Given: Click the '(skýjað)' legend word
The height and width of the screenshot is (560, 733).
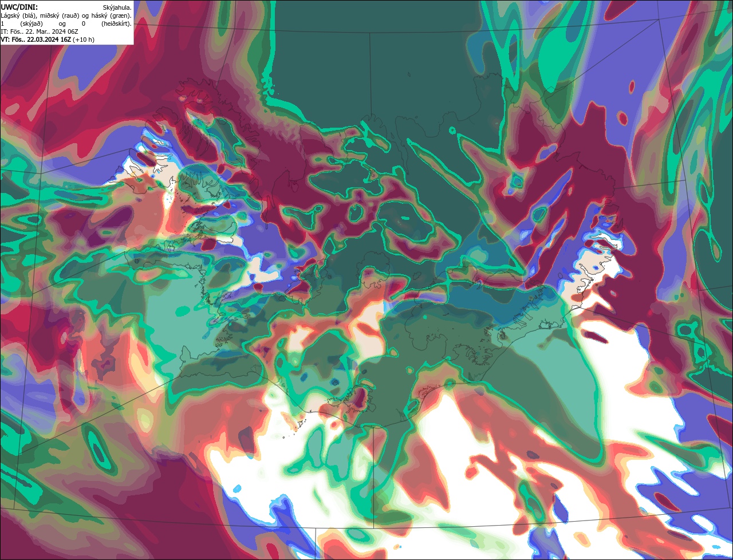Looking at the screenshot, I should pos(31,24).
